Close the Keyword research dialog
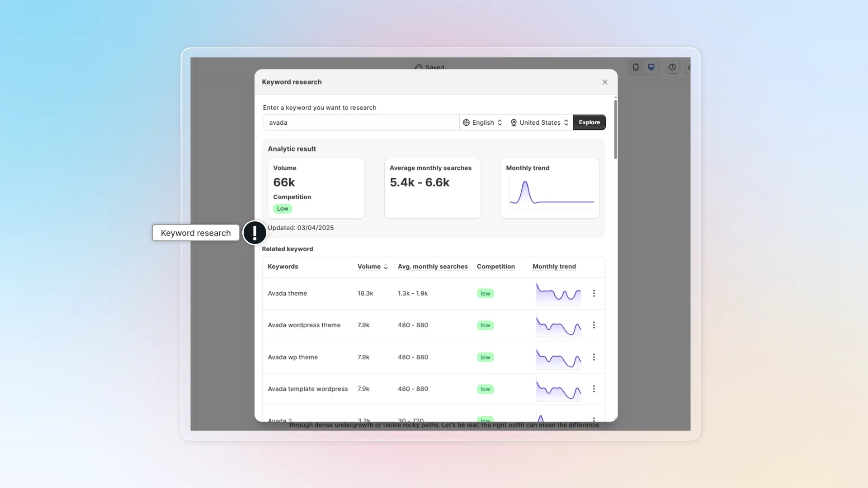 605,82
